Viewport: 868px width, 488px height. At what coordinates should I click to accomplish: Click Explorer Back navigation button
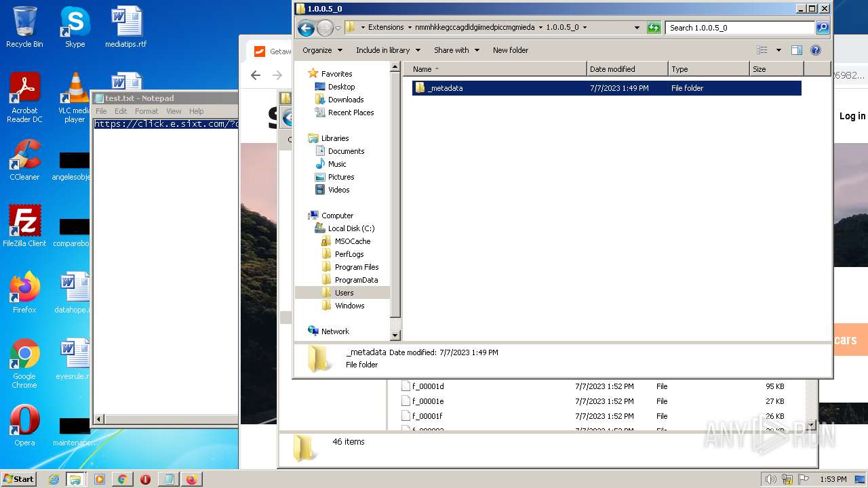coord(306,28)
